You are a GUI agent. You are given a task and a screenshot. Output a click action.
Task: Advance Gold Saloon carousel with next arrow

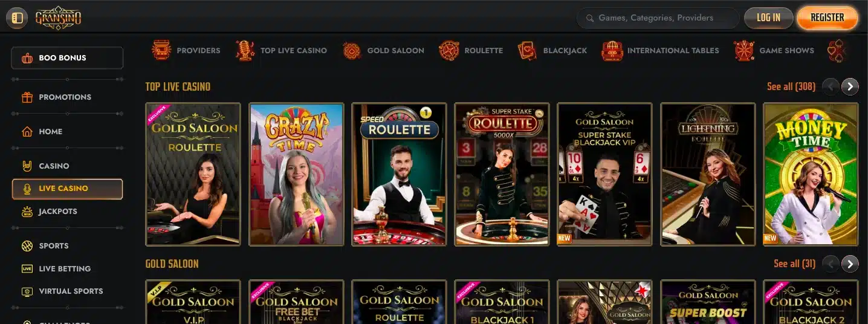pos(850,264)
